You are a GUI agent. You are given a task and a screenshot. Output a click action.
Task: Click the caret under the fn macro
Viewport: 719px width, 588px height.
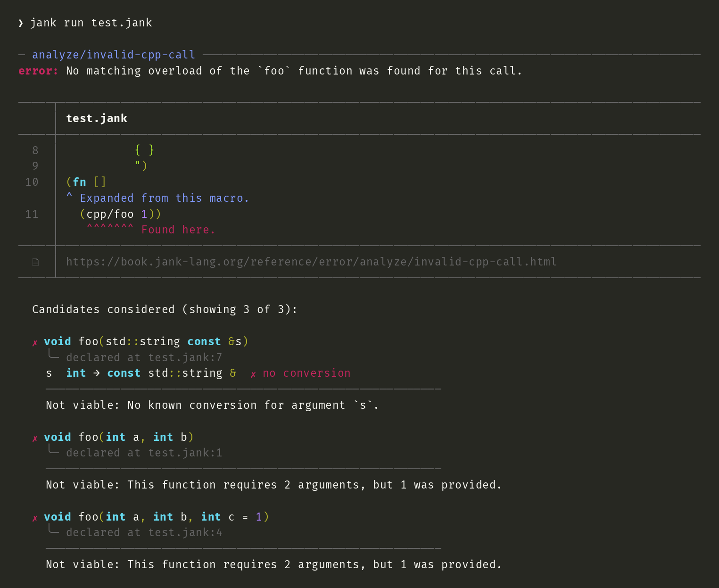(69, 197)
